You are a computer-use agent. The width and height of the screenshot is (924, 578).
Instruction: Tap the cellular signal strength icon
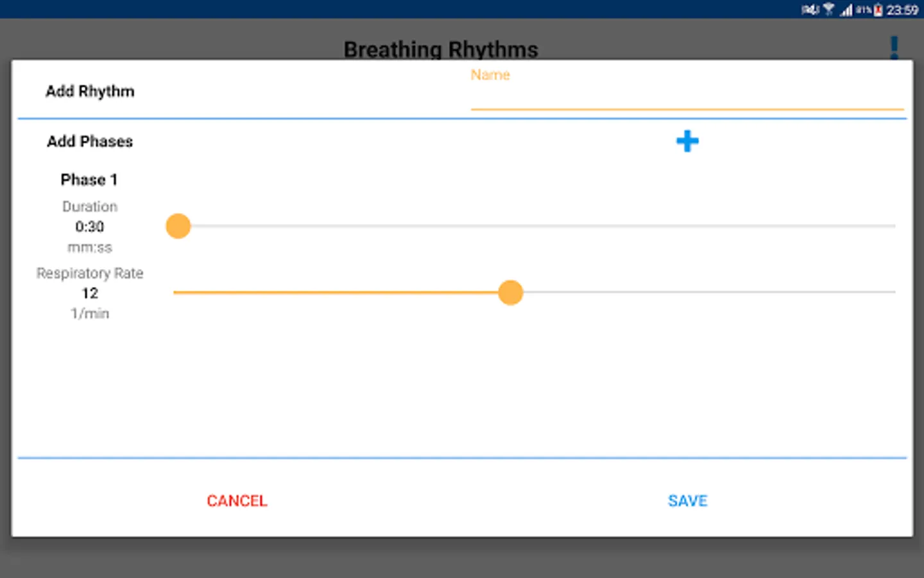pos(846,10)
